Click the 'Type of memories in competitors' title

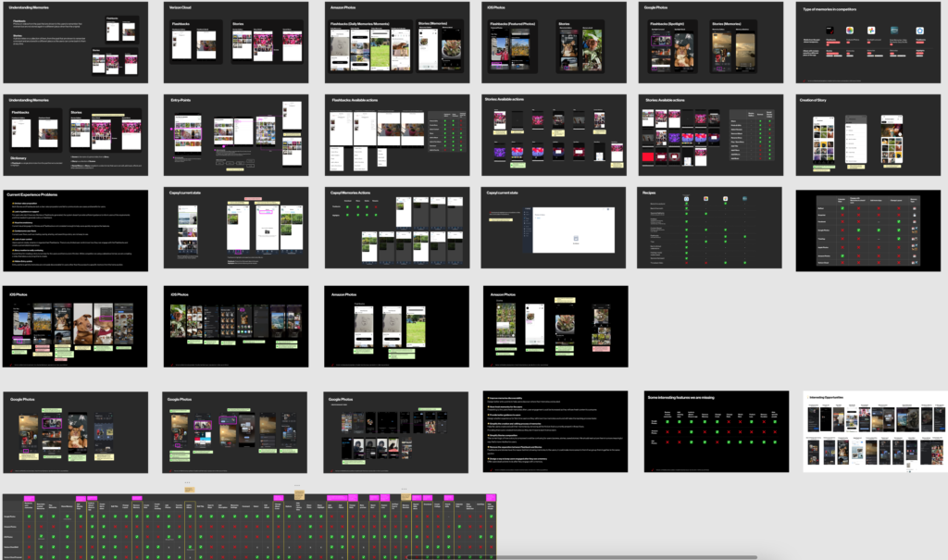click(x=831, y=7)
